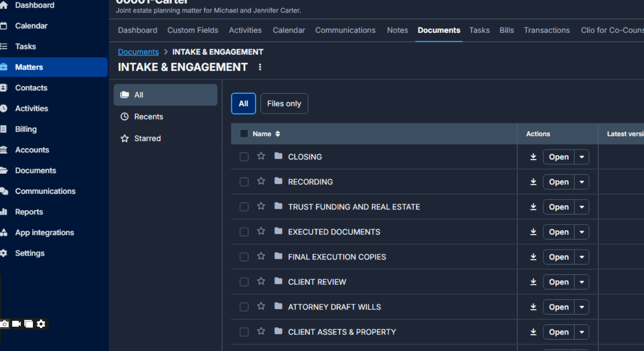Image resolution: width=644 pixels, height=351 pixels.
Task: Expand Open dropdown arrow for RECORDING
Action: click(x=582, y=182)
